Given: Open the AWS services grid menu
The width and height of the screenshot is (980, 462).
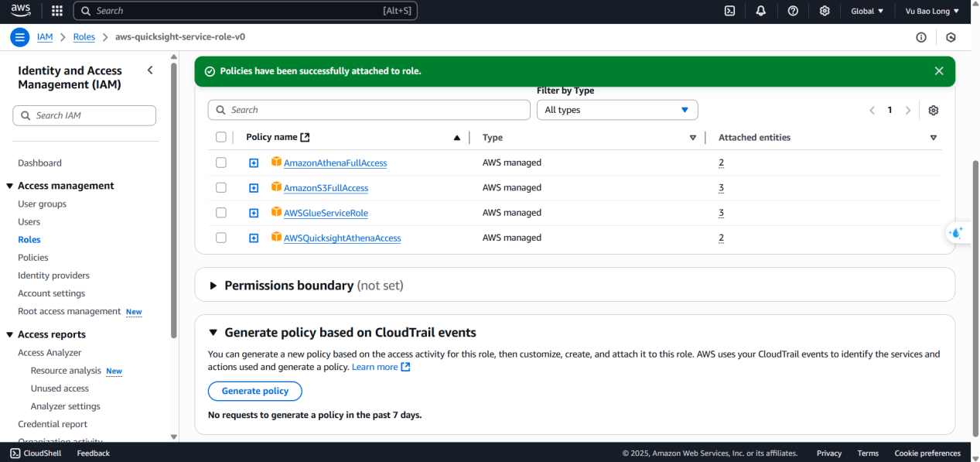Looking at the screenshot, I should [x=56, y=11].
